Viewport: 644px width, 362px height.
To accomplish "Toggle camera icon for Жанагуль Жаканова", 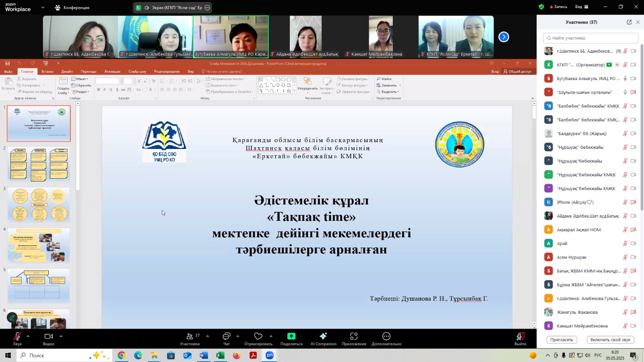I will pyautogui.click(x=633, y=312).
